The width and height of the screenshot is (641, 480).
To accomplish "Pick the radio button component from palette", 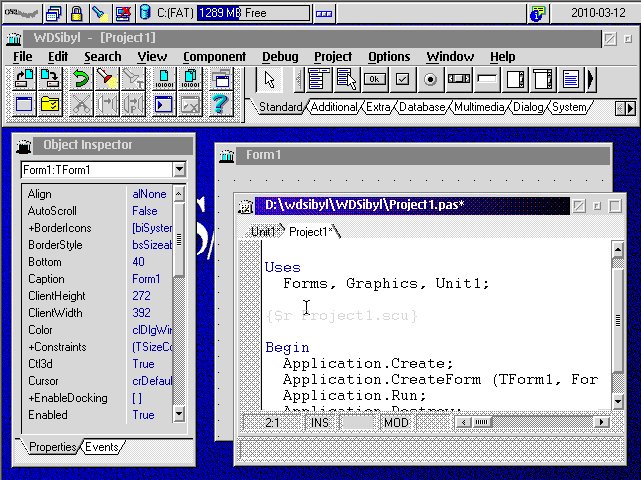I will [431, 79].
